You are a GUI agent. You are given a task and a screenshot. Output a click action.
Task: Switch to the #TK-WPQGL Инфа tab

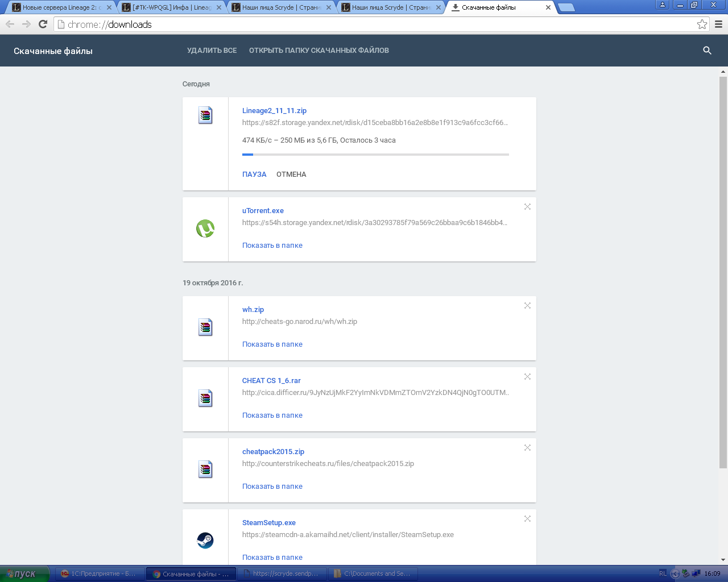(x=169, y=7)
